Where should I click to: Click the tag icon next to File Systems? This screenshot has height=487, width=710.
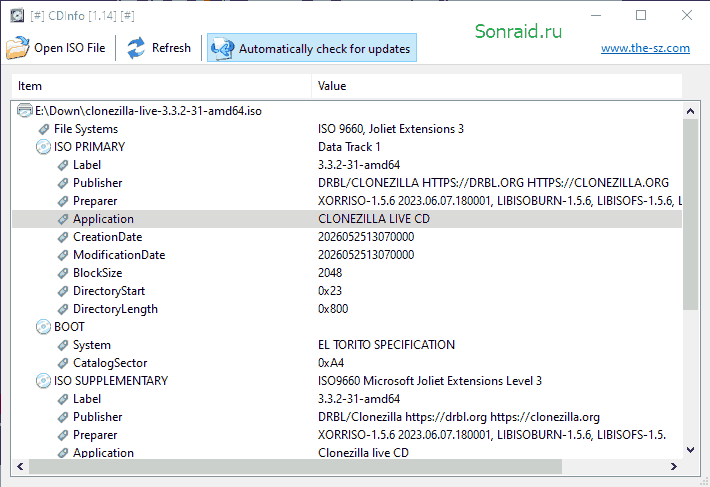pyautogui.click(x=43, y=129)
